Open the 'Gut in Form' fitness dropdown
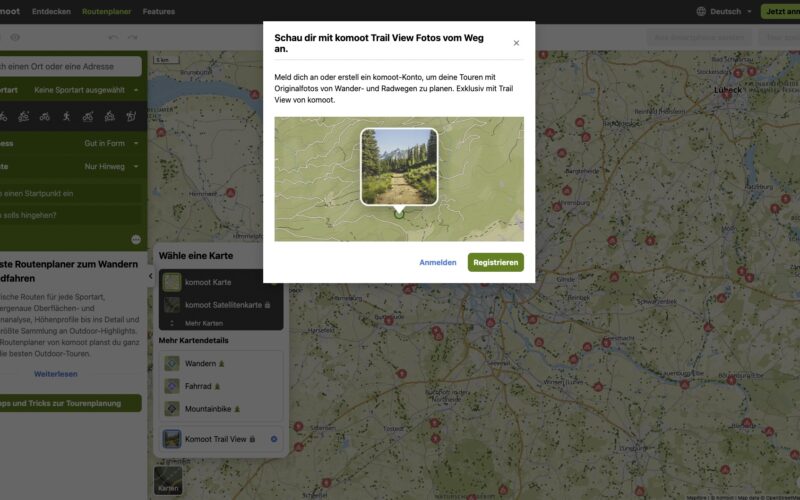Viewport: 800px width, 500px height. pos(111,143)
